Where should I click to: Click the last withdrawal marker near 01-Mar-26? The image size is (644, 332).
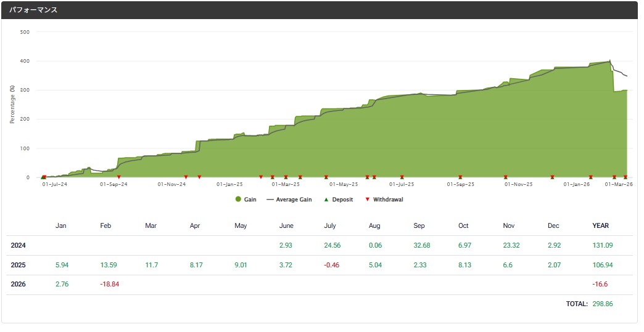point(625,177)
